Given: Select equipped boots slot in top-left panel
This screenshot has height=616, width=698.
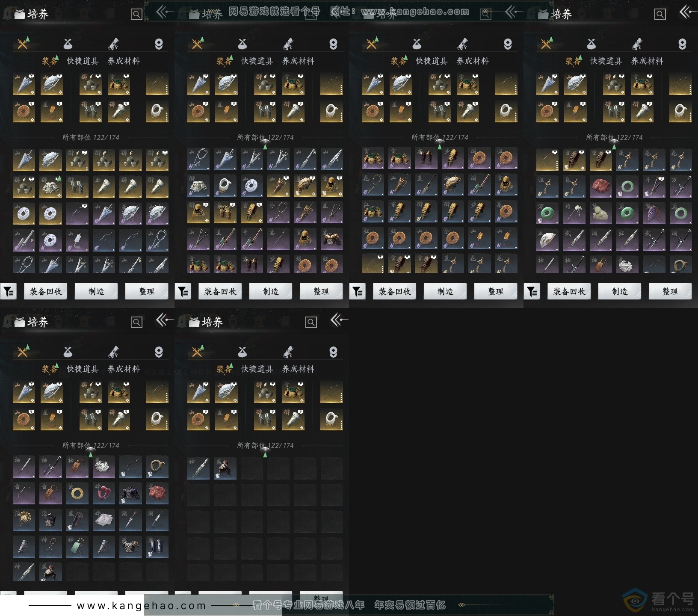Looking at the screenshot, I should point(91,112).
